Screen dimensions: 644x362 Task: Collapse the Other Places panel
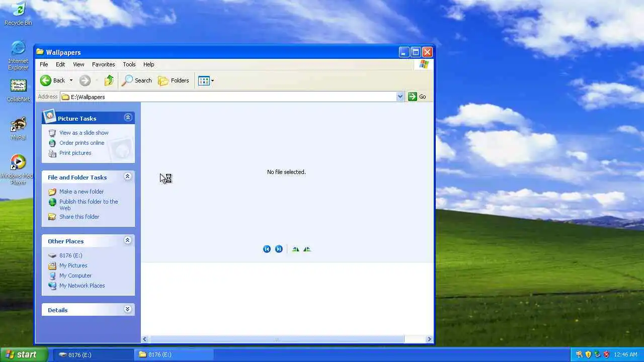tap(127, 240)
